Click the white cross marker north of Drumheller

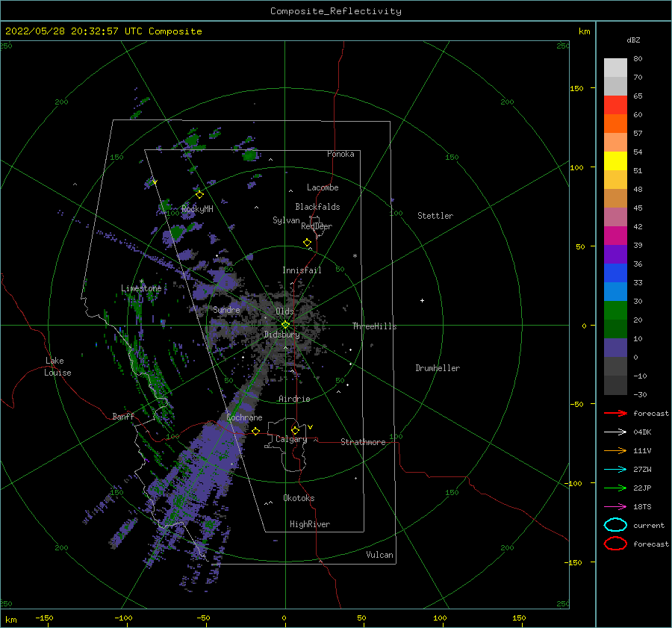tap(422, 300)
